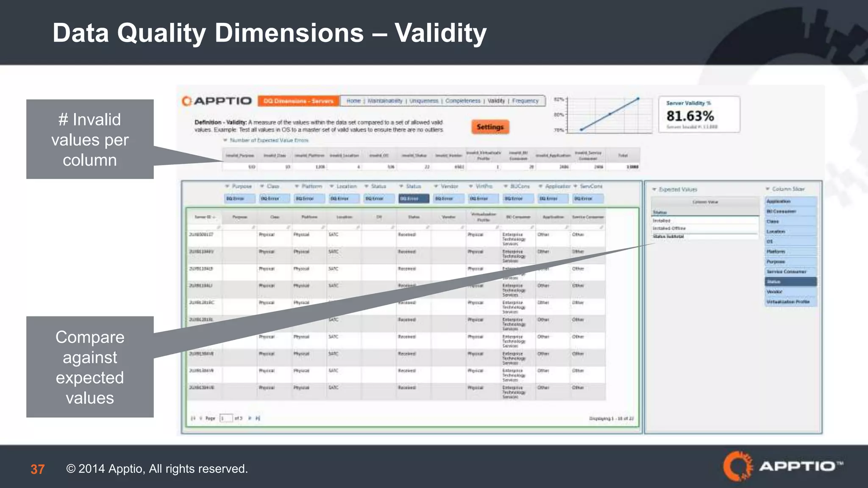Click the page number input box
868x488 pixels.
click(x=226, y=418)
